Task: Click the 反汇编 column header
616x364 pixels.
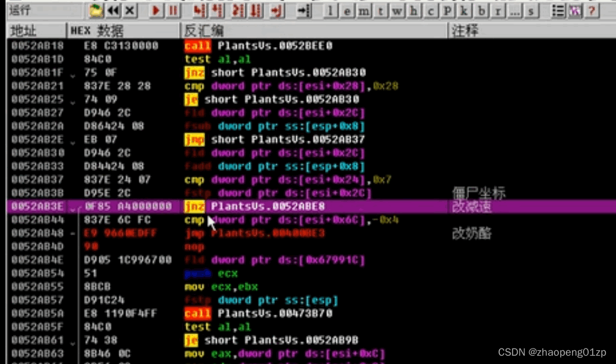Action: click(x=314, y=30)
